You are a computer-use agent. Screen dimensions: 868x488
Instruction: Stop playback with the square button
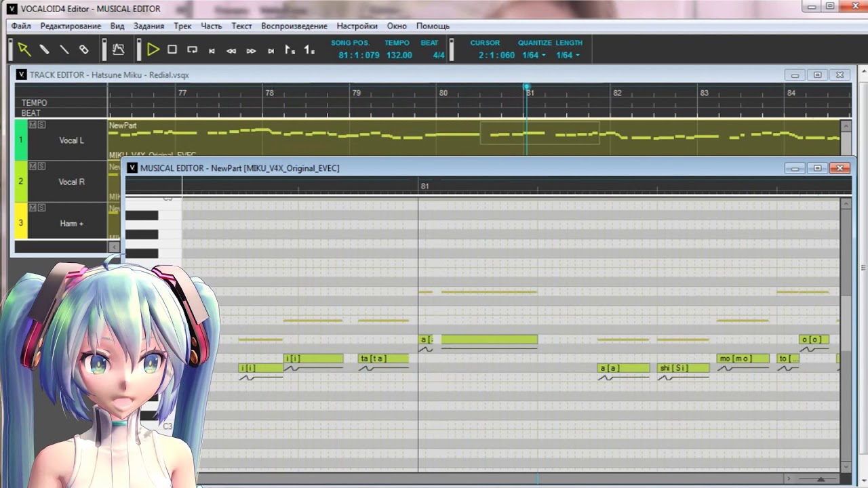(x=172, y=49)
